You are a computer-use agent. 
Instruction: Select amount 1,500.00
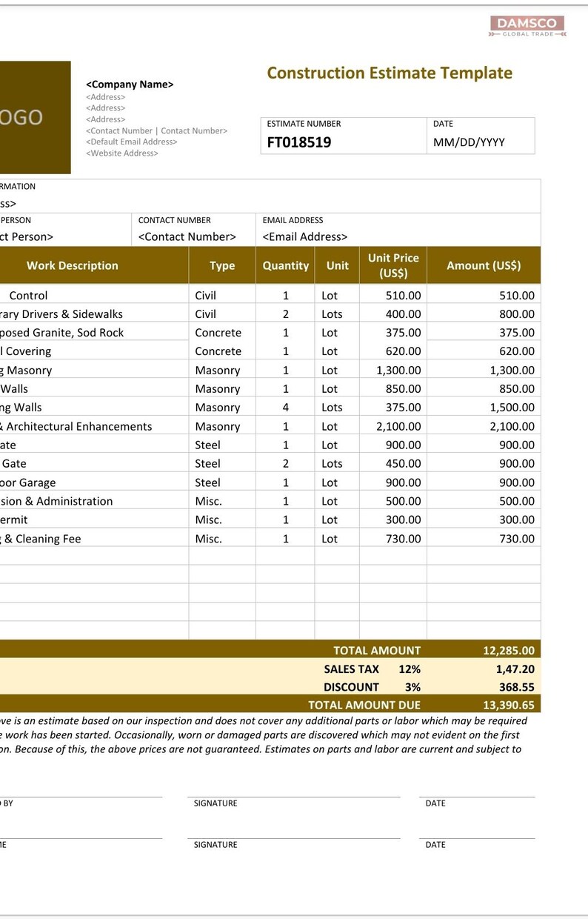[512, 408]
